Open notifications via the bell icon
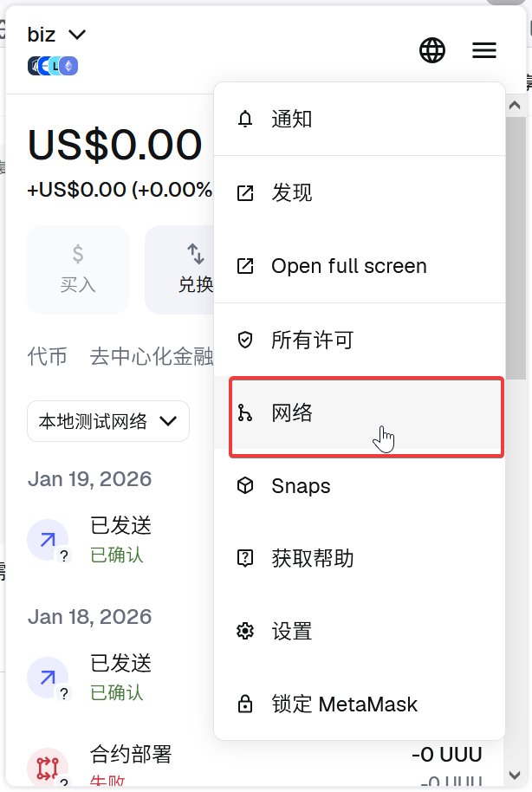 click(245, 119)
